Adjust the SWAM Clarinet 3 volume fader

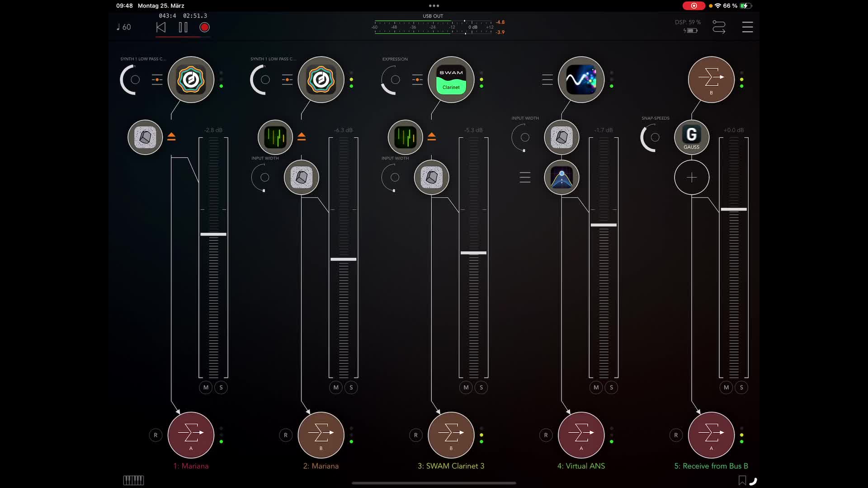[473, 253]
